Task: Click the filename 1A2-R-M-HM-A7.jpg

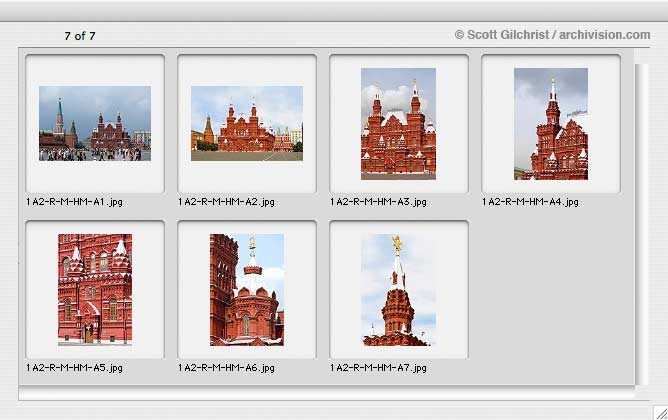Action: coord(378,368)
